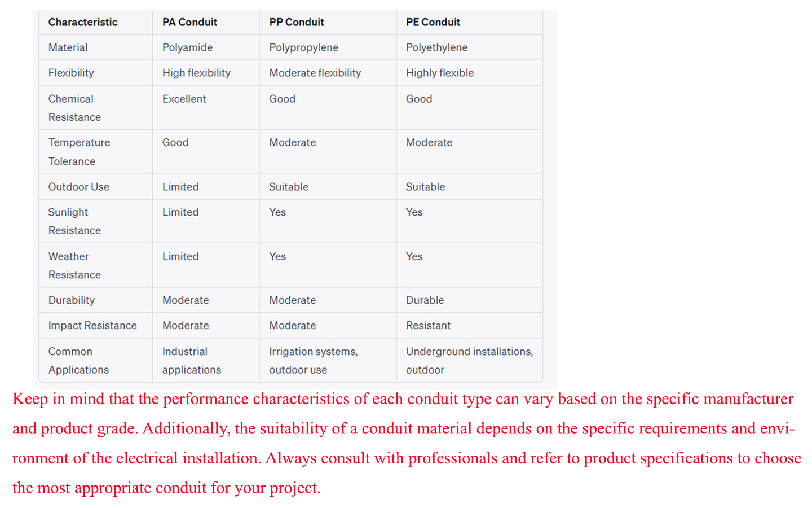Click the Characteristic column header
Image resolution: width=812 pixels, height=508 pixels.
pyautogui.click(x=83, y=23)
